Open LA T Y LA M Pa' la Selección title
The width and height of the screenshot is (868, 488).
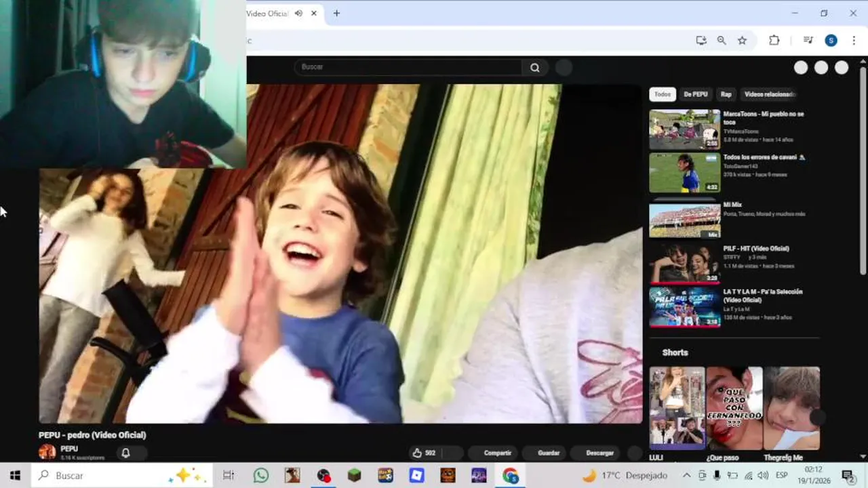[763, 296]
